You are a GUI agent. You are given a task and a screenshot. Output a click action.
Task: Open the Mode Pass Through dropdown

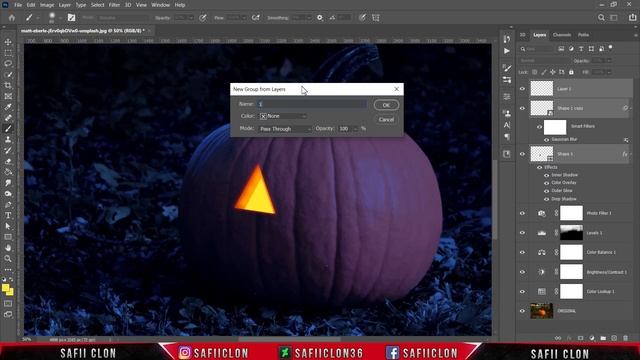click(285, 129)
